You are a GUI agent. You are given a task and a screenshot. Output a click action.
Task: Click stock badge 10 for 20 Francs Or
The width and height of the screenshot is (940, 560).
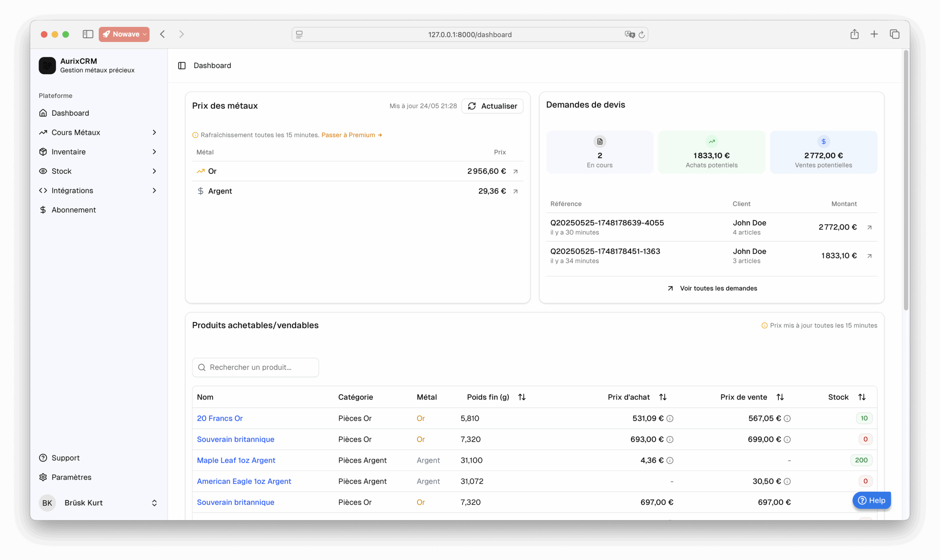tap(864, 419)
